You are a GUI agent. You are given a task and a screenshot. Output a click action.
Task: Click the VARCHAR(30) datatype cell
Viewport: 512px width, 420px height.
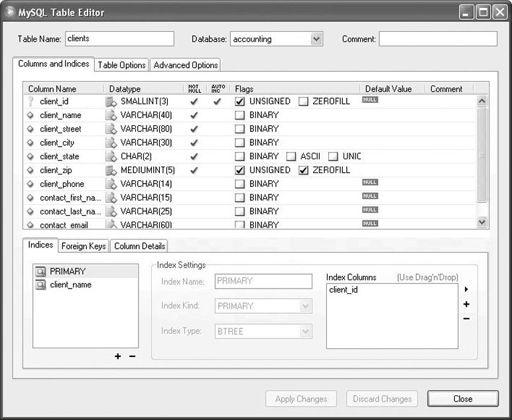point(146,143)
